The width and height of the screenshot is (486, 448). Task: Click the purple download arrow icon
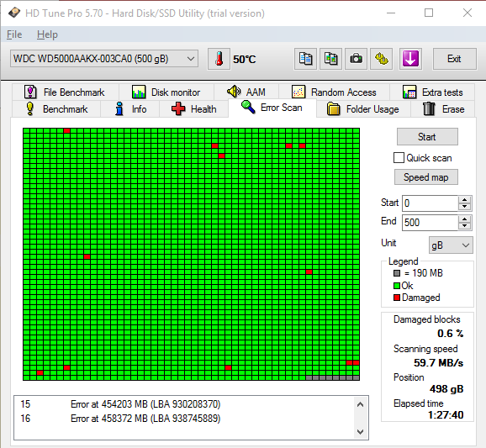[x=410, y=59]
